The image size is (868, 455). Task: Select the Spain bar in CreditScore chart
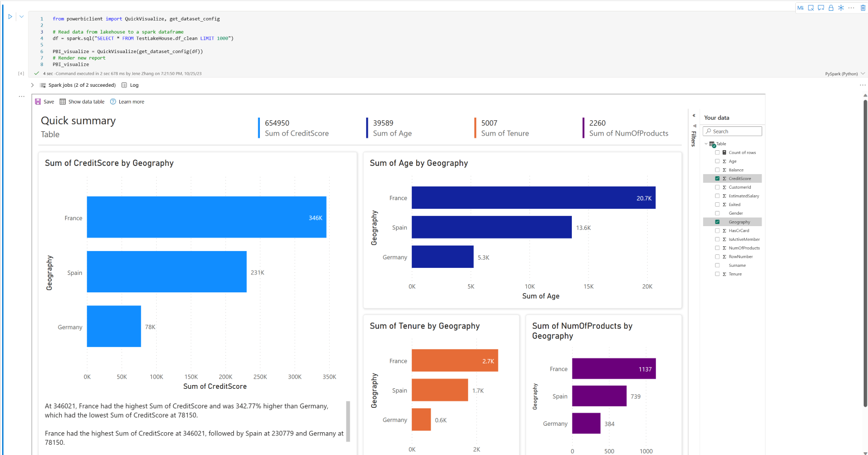point(167,272)
